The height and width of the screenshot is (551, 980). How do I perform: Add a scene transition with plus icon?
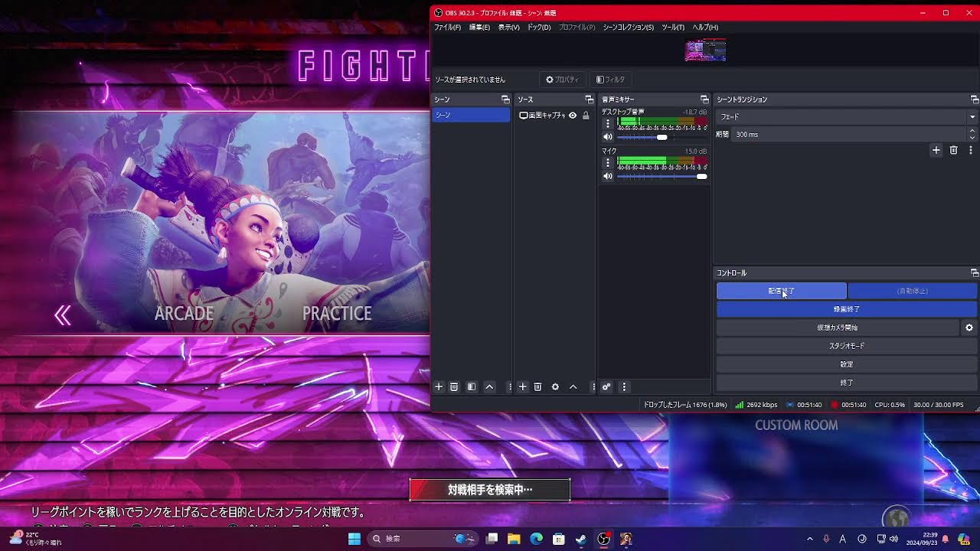(936, 151)
